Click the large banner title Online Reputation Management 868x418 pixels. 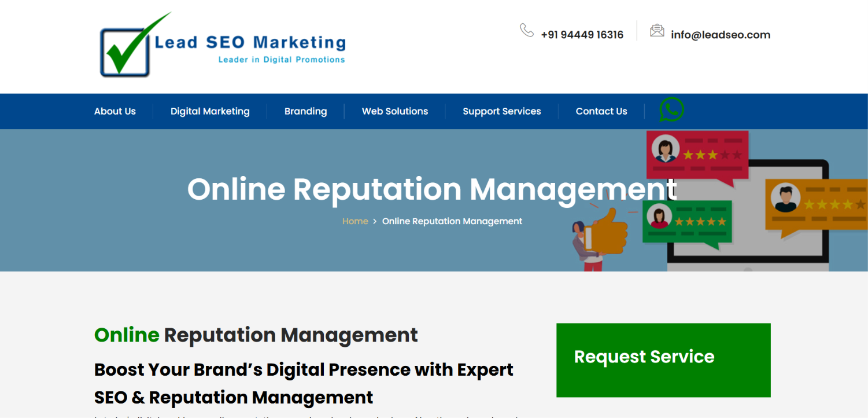click(x=432, y=189)
